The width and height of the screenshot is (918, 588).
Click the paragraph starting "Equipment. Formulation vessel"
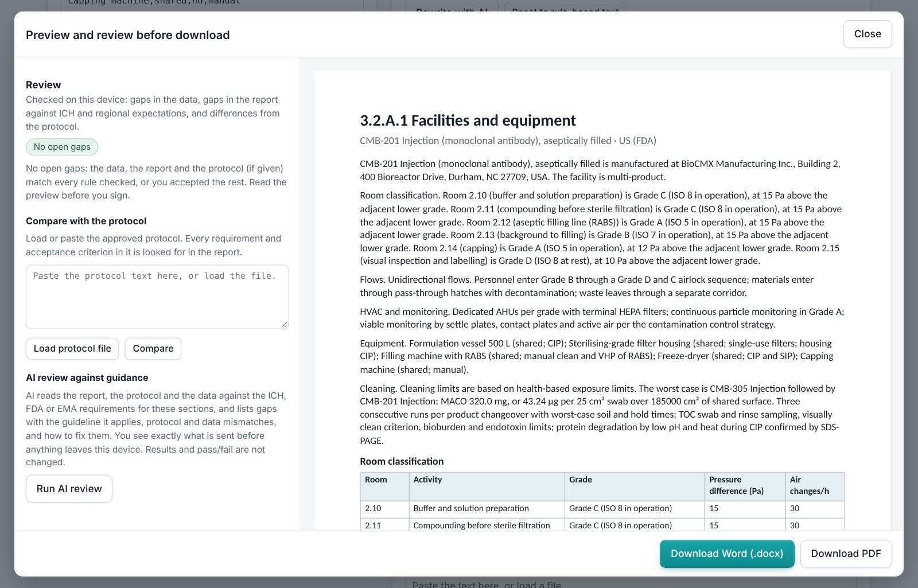[597, 356]
